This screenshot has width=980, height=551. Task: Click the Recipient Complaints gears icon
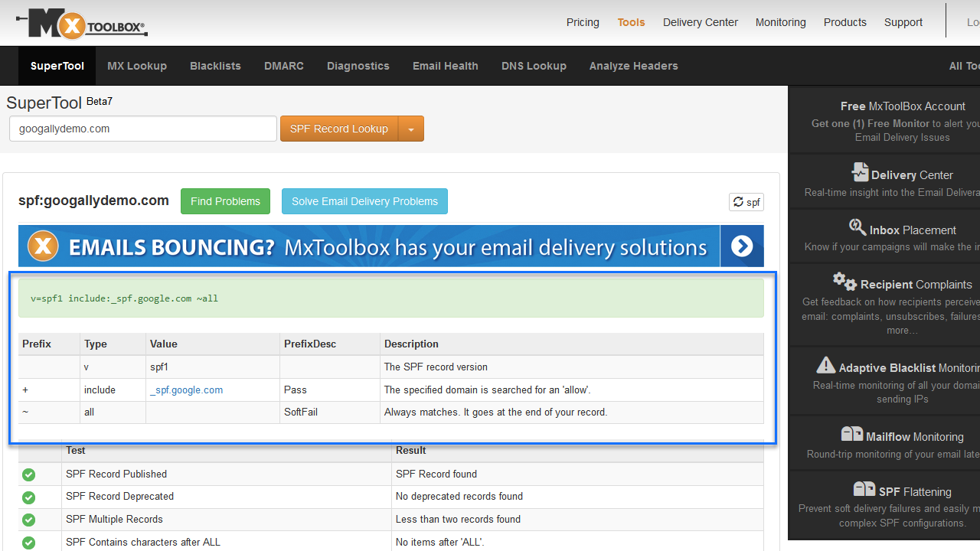[x=844, y=282]
